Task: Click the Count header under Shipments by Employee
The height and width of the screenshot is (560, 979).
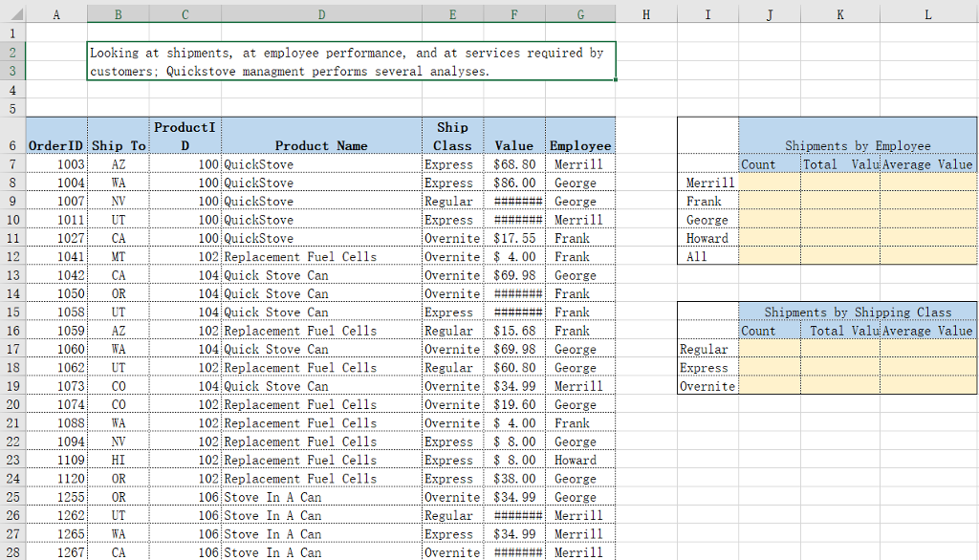Action: (769, 164)
